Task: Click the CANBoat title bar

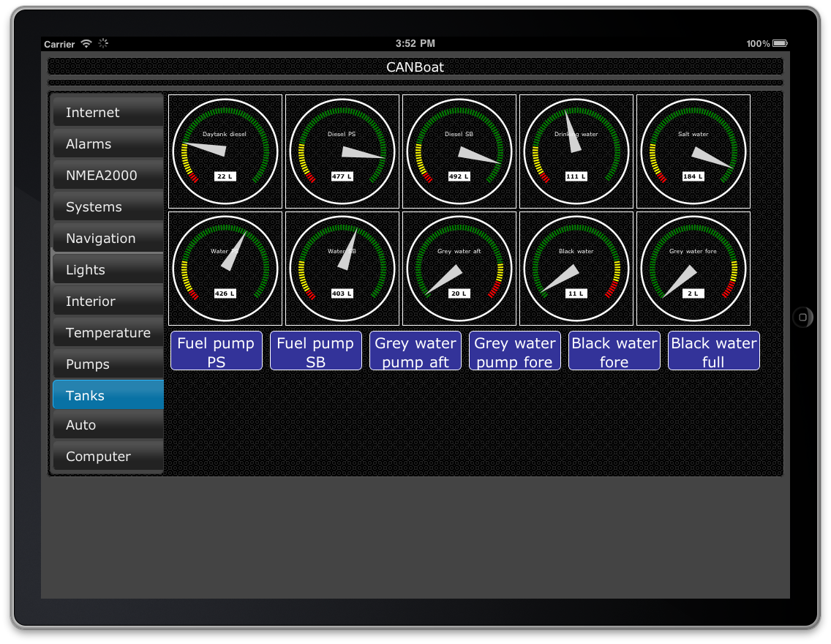Action: [x=415, y=67]
